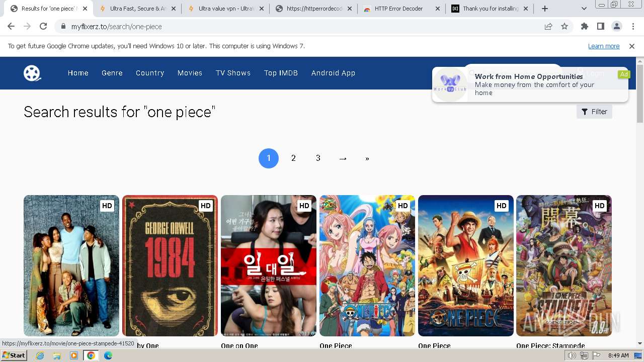Click the padlock site info icon
The width and height of the screenshot is (644, 362).
63,27
